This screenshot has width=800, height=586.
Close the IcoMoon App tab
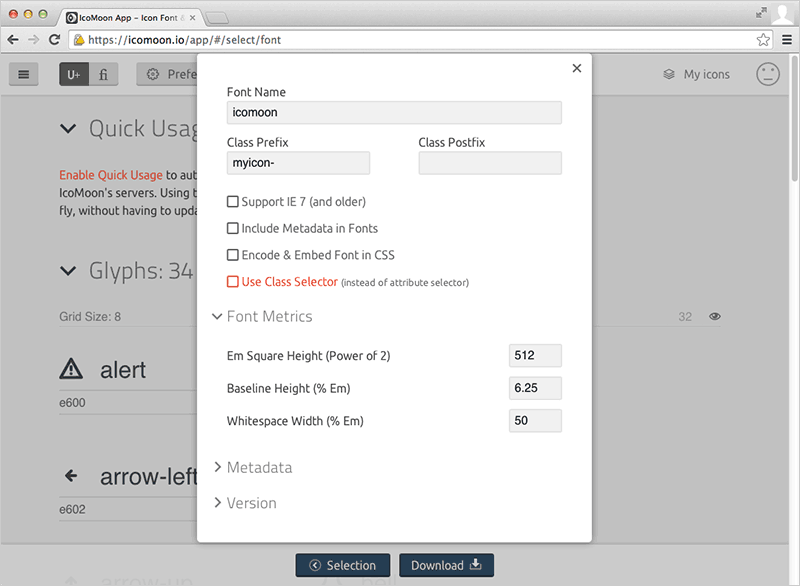tap(192, 18)
